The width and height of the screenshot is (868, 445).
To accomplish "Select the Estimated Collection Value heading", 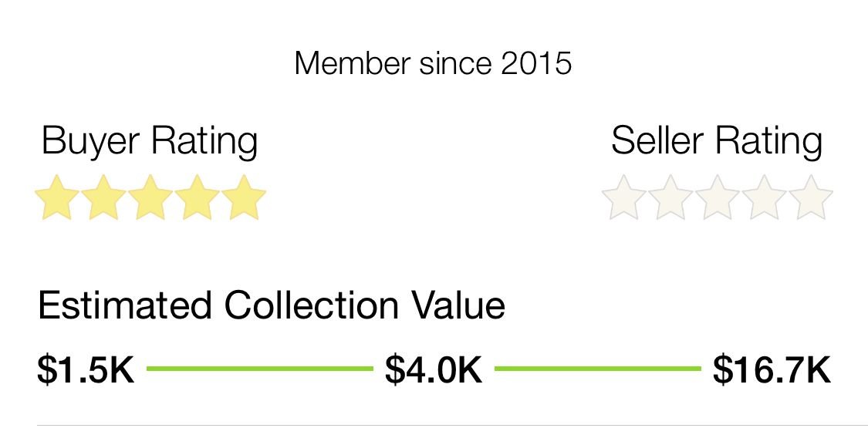I will [x=272, y=305].
